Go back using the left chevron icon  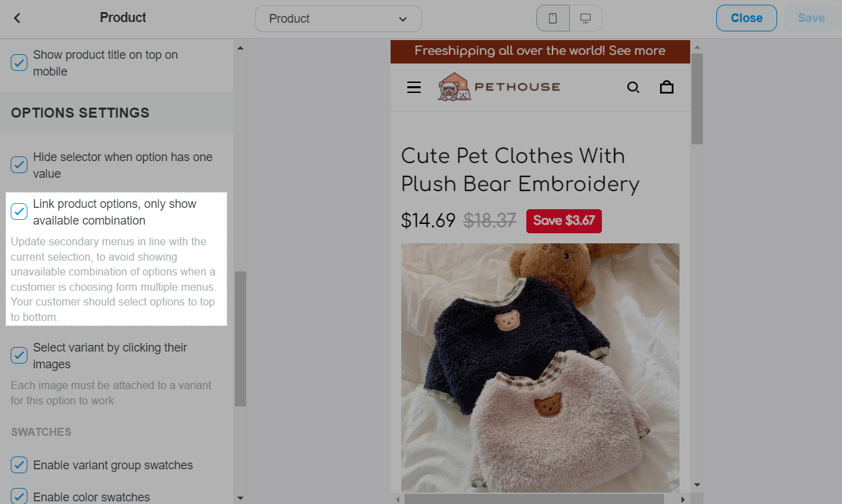[17, 18]
